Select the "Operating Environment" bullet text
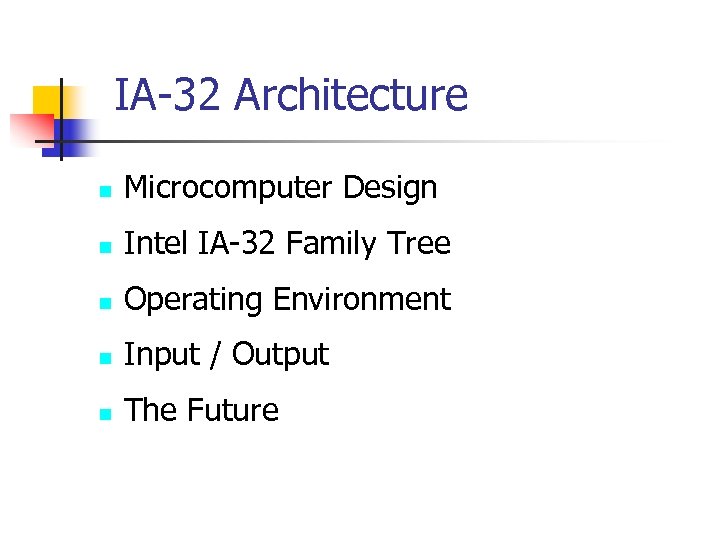The height and width of the screenshot is (540, 720). click(x=287, y=300)
